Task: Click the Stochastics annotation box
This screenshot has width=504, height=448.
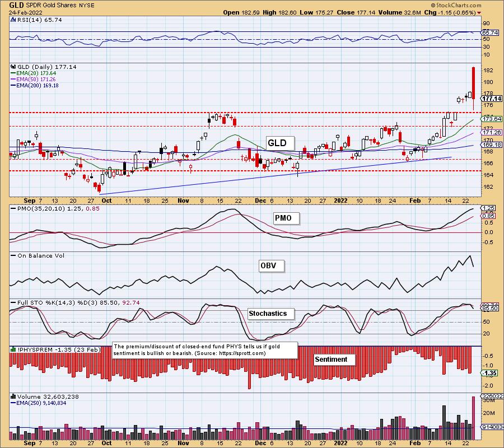Action: [271, 314]
